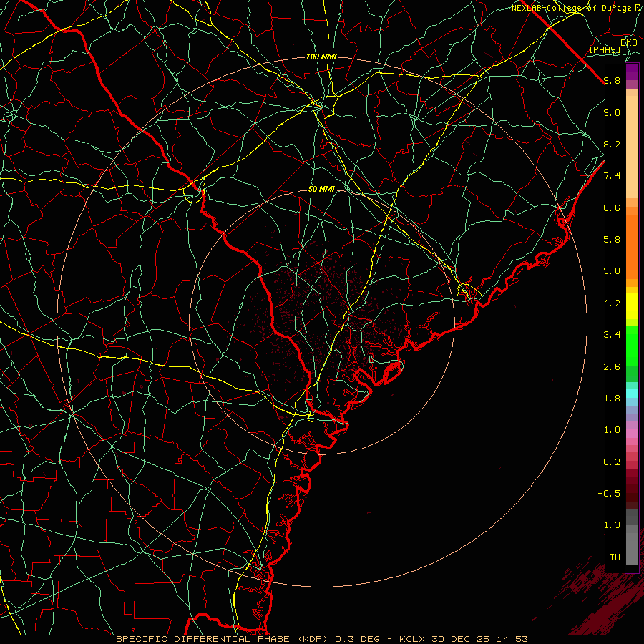Pick the pink band of the color bar

click(x=632, y=434)
